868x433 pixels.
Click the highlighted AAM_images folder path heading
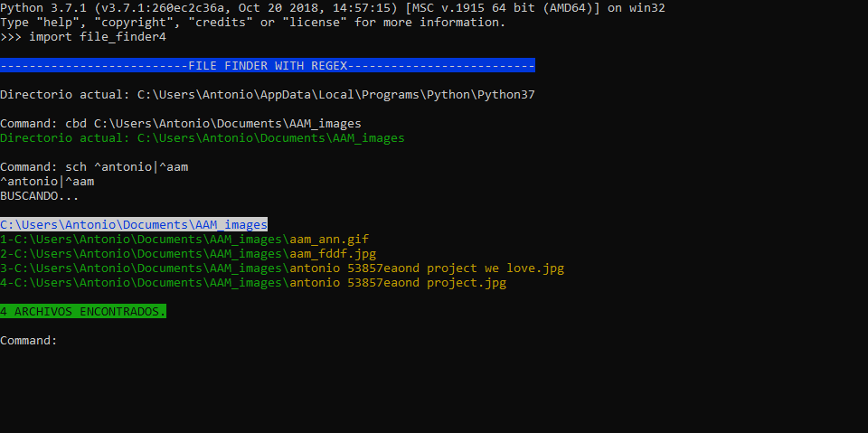pyautogui.click(x=134, y=225)
